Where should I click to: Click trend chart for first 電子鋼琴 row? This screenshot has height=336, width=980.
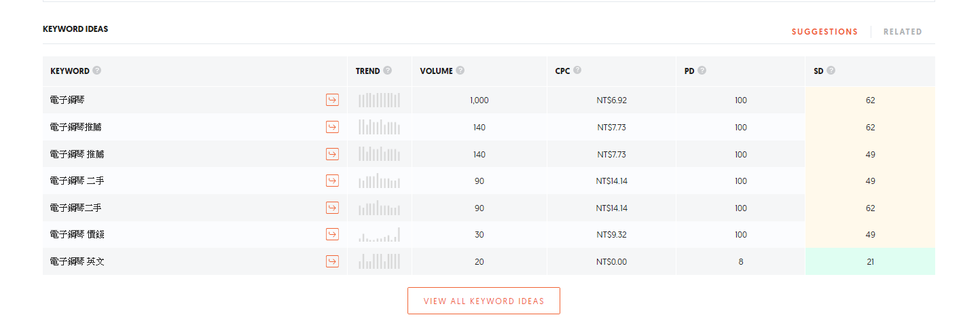(x=379, y=100)
